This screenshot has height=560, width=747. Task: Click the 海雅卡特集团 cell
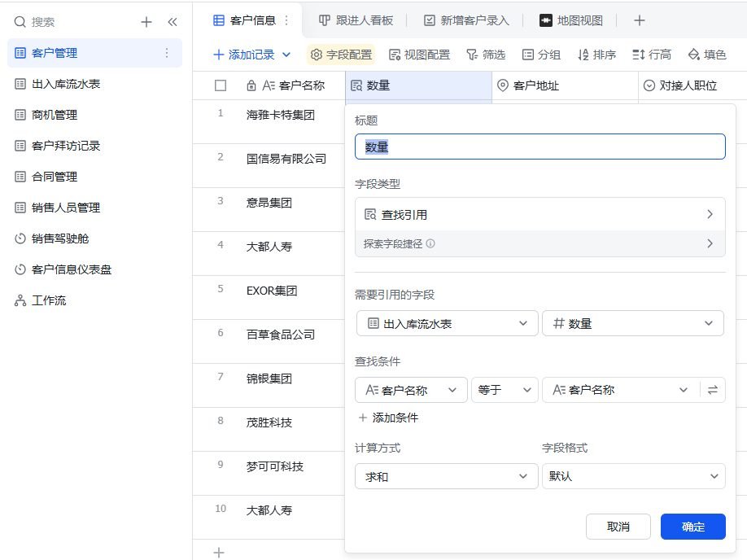tap(281, 116)
